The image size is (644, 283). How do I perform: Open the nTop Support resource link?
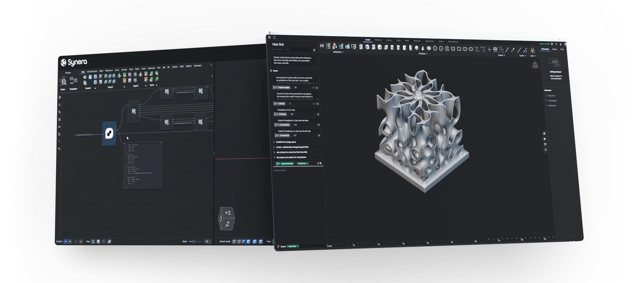pyautogui.click(x=551, y=101)
